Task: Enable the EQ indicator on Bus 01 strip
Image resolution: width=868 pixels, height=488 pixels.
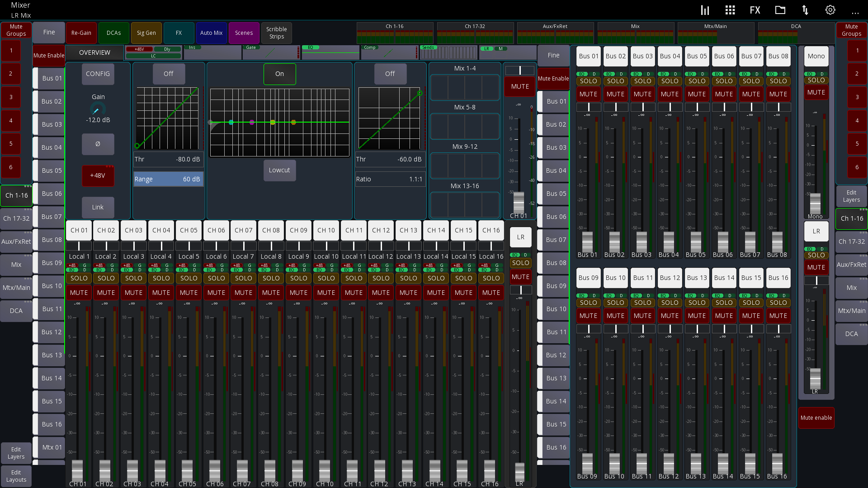Action: 583,74
